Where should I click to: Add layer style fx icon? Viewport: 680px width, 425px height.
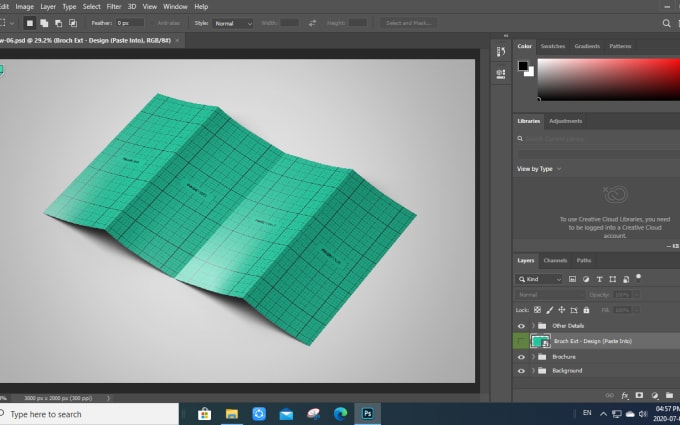625,395
